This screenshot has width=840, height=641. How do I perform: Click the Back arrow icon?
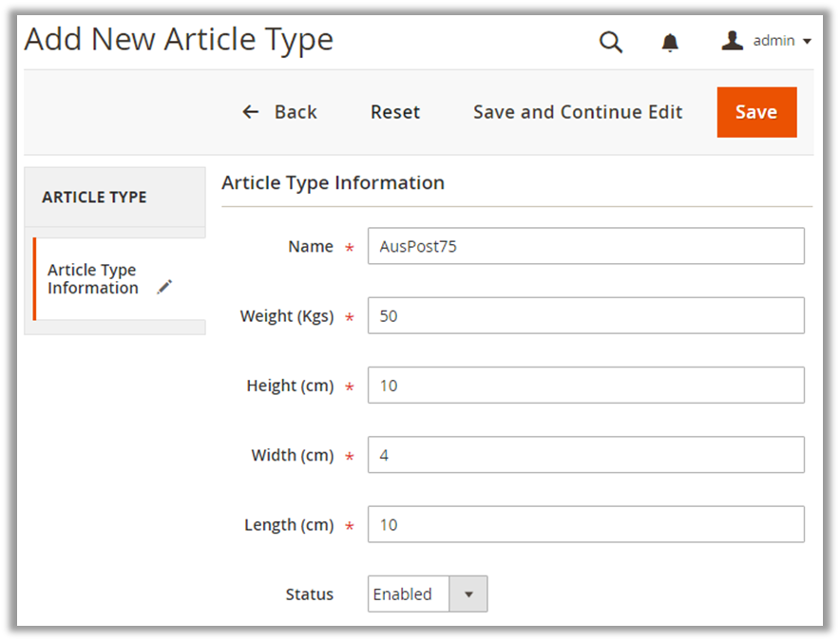(251, 112)
